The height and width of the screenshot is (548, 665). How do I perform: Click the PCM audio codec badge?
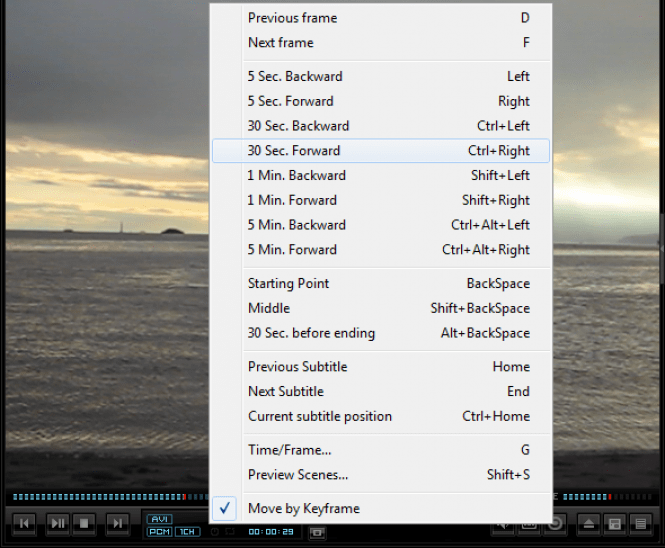pyautogui.click(x=159, y=532)
